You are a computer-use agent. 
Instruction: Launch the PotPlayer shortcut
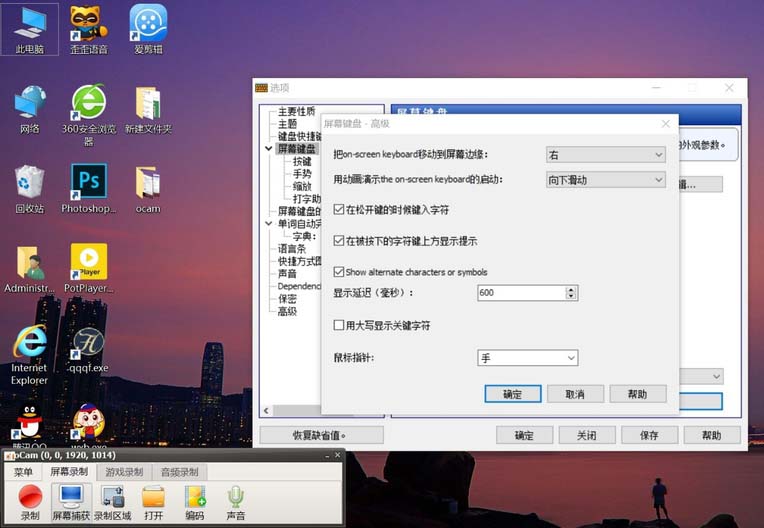click(x=89, y=269)
